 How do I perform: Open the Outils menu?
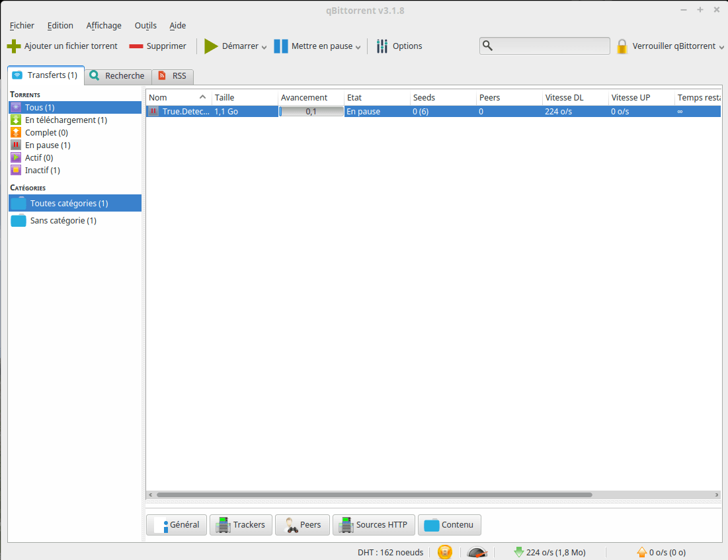click(145, 26)
